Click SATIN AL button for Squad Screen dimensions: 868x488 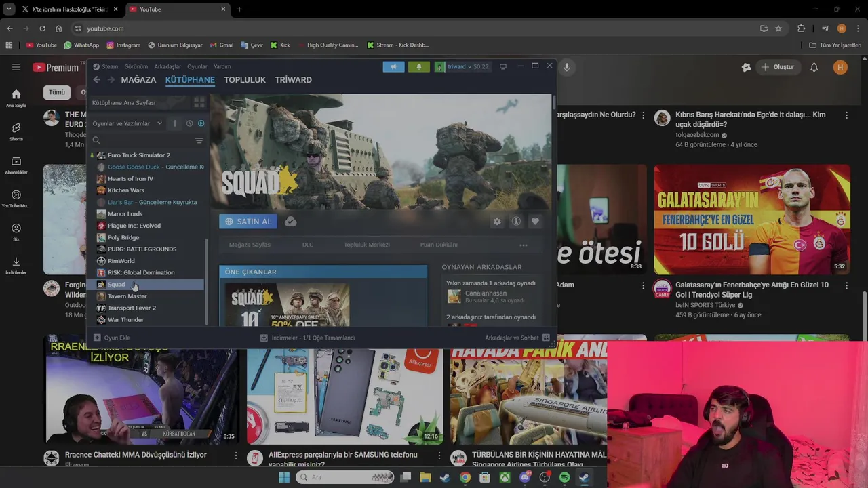(x=248, y=222)
